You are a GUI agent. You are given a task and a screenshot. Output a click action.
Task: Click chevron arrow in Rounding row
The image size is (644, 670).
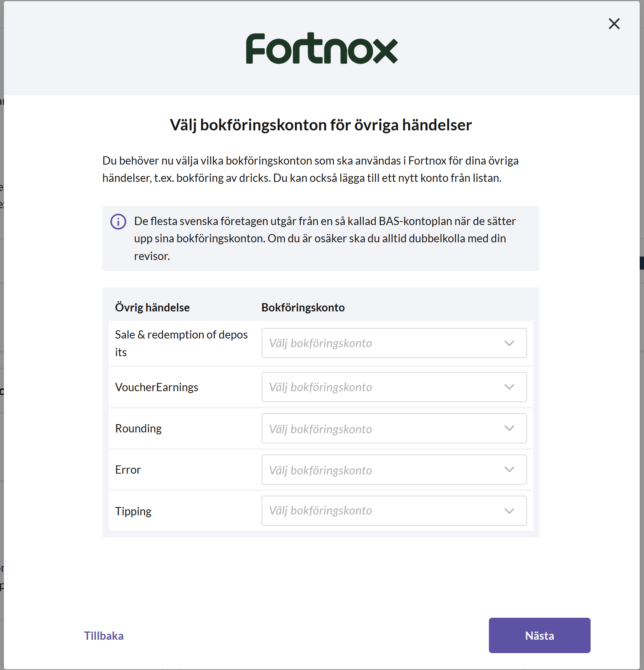coord(509,428)
